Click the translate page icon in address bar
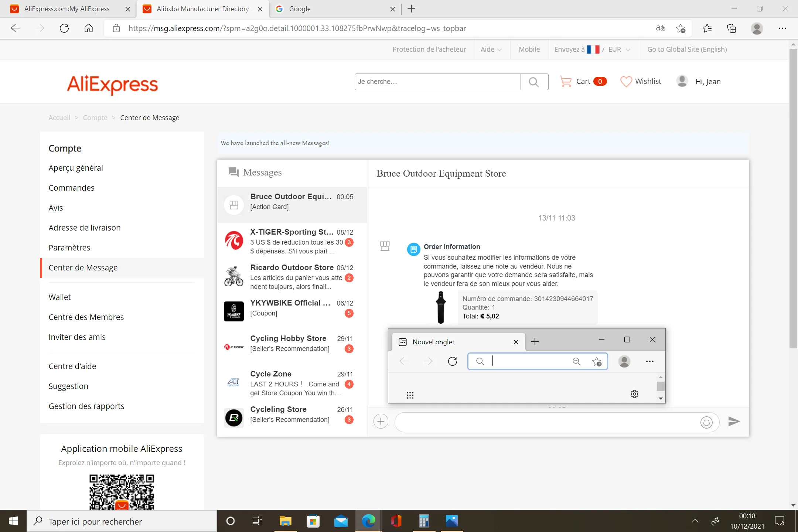798x532 pixels. coord(660,28)
